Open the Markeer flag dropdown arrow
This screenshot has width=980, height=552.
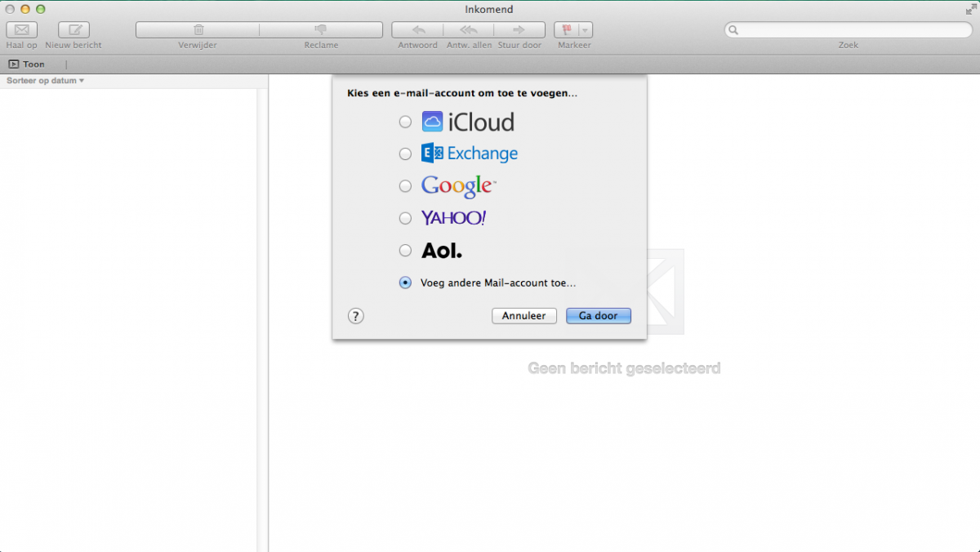tap(586, 30)
